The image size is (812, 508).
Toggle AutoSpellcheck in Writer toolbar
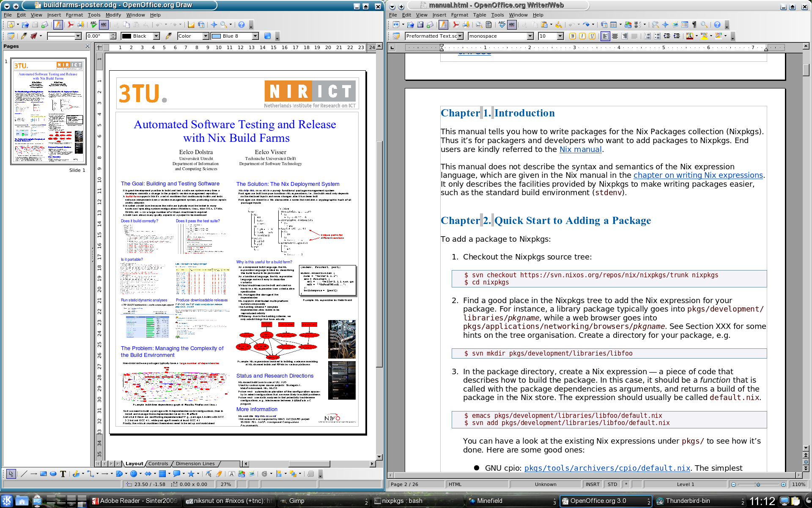point(512,25)
